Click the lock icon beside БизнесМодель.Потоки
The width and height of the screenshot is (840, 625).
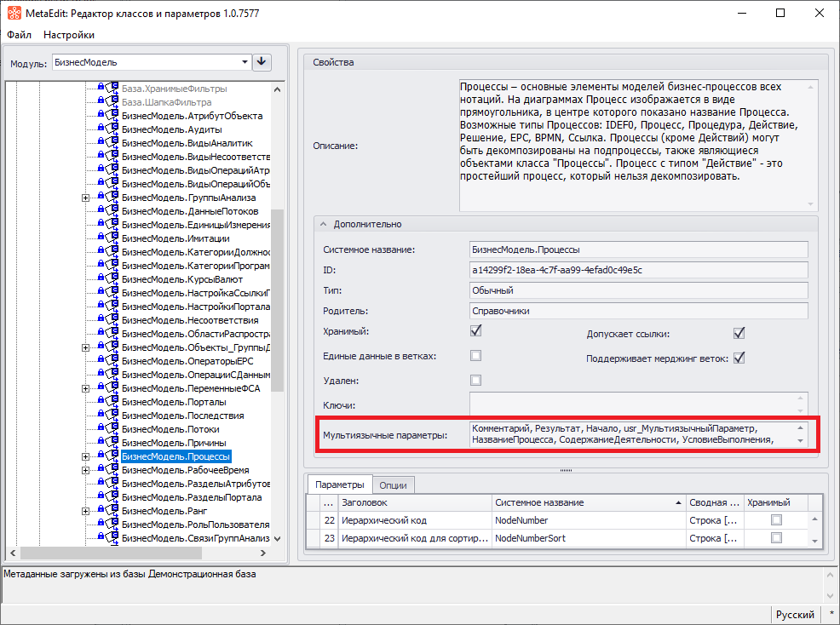pyautogui.click(x=101, y=429)
